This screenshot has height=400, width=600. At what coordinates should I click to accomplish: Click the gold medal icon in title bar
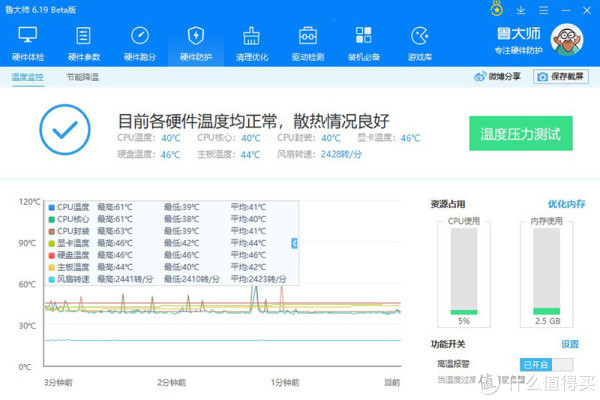coord(497,8)
